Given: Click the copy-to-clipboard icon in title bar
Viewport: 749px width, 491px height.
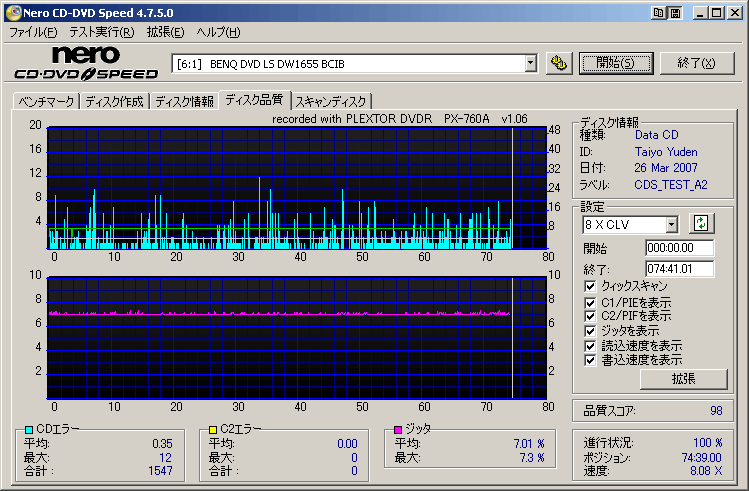Looking at the screenshot, I should (659, 13).
